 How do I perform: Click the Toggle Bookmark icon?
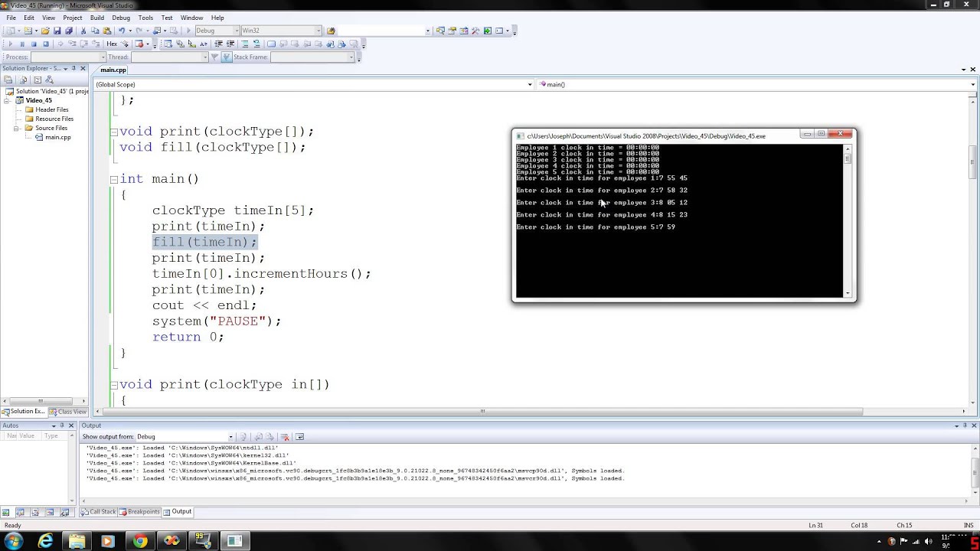click(271, 44)
